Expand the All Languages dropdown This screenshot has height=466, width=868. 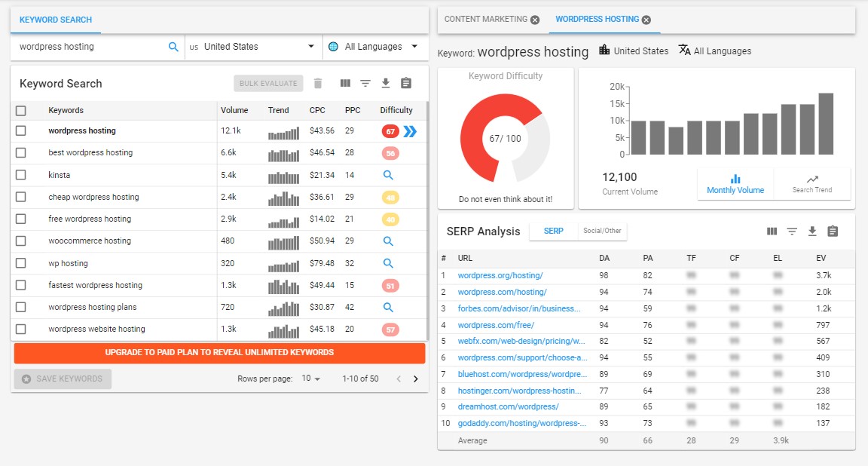click(x=374, y=47)
